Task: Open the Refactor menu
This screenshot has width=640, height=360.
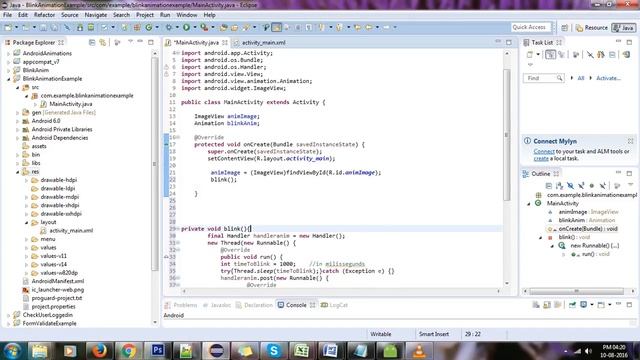Action: click(44, 15)
